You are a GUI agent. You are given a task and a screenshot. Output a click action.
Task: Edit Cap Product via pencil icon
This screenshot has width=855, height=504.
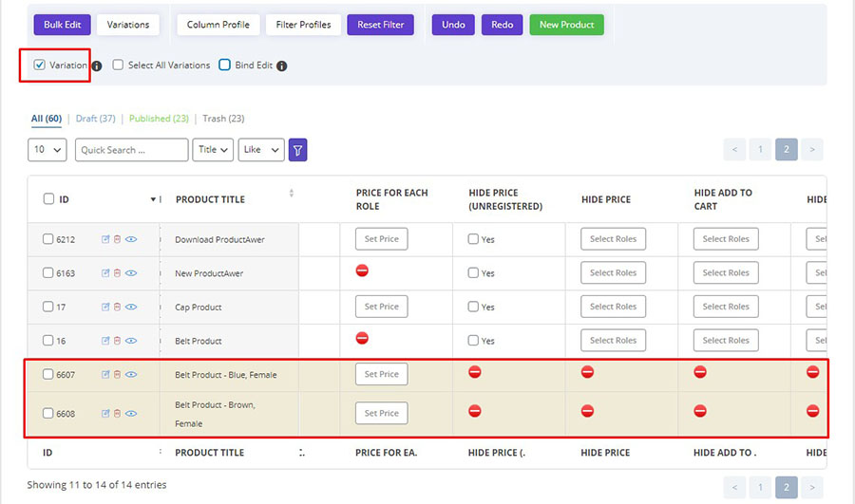coord(105,307)
